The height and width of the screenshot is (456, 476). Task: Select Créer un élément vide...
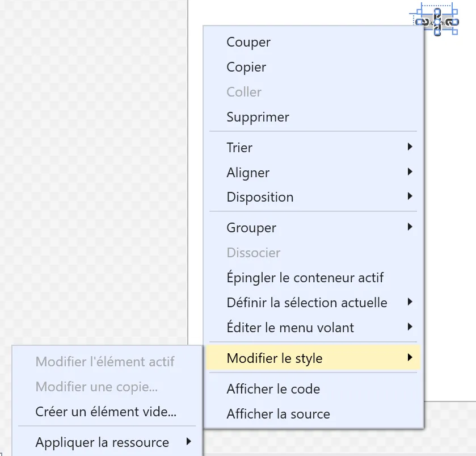point(106,412)
